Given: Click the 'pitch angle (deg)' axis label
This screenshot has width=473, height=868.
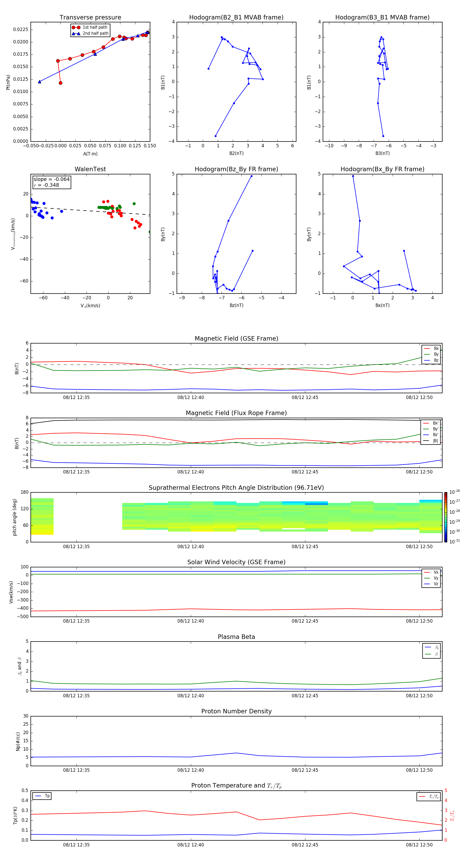Looking at the screenshot, I should [14, 517].
